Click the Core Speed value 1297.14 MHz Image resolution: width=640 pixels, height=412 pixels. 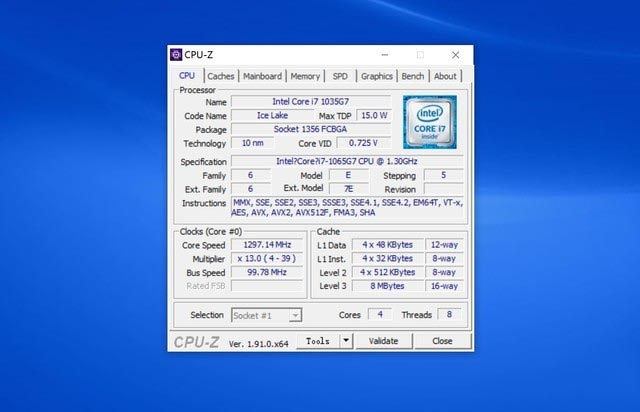[267, 245]
